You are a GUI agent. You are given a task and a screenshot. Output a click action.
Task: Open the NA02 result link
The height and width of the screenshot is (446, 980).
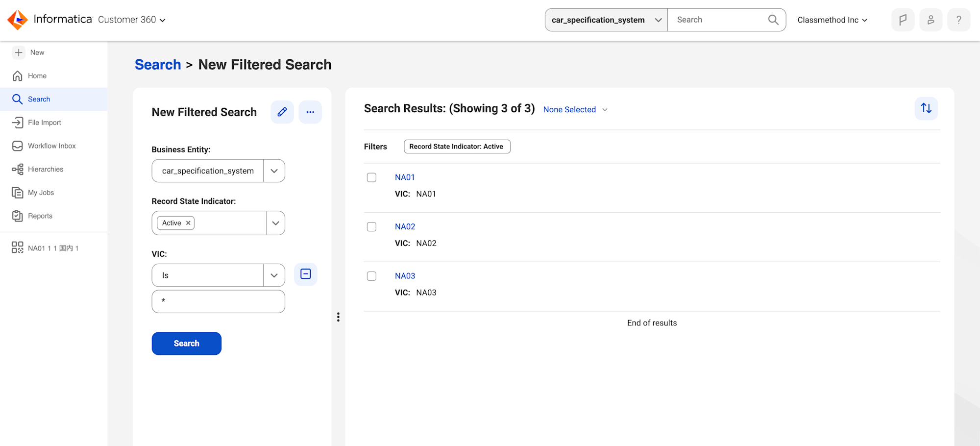point(405,227)
